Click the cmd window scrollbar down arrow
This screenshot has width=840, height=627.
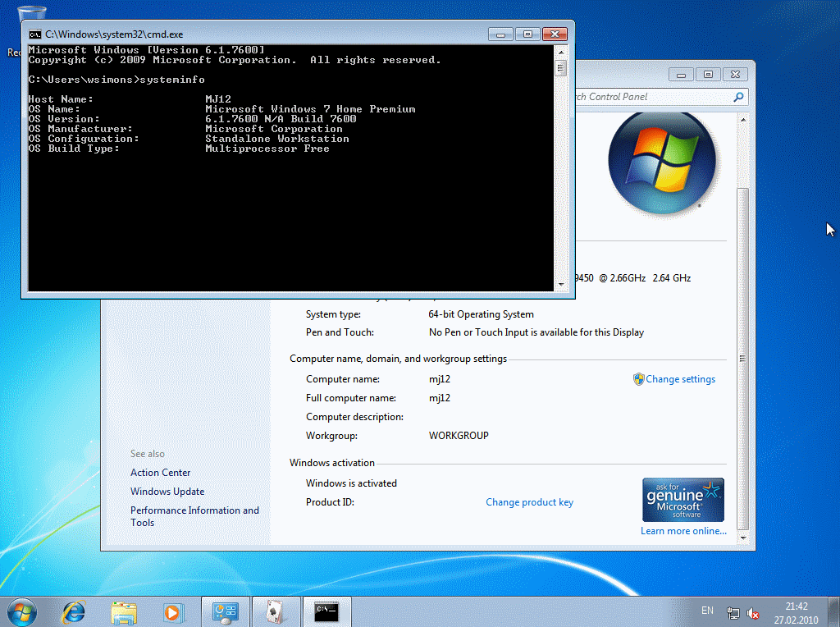click(560, 284)
